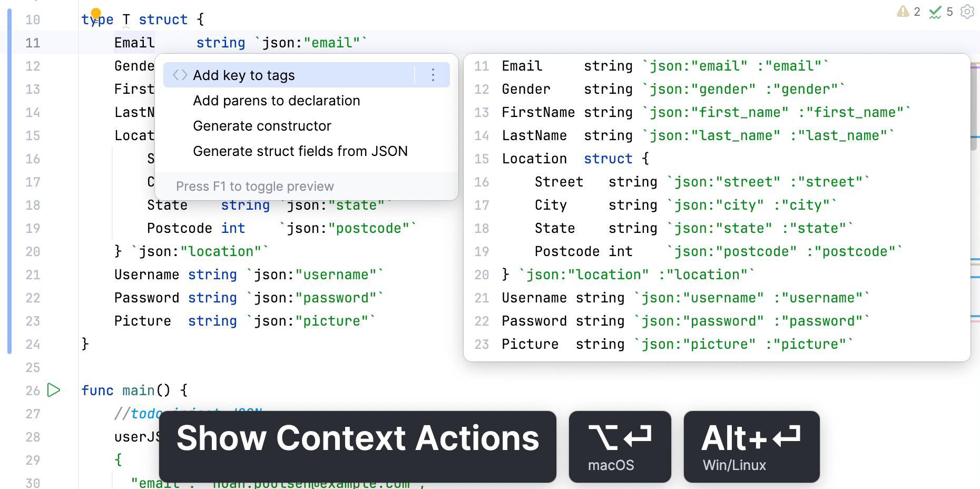Click the green checkmark inspection status icon

(935, 12)
